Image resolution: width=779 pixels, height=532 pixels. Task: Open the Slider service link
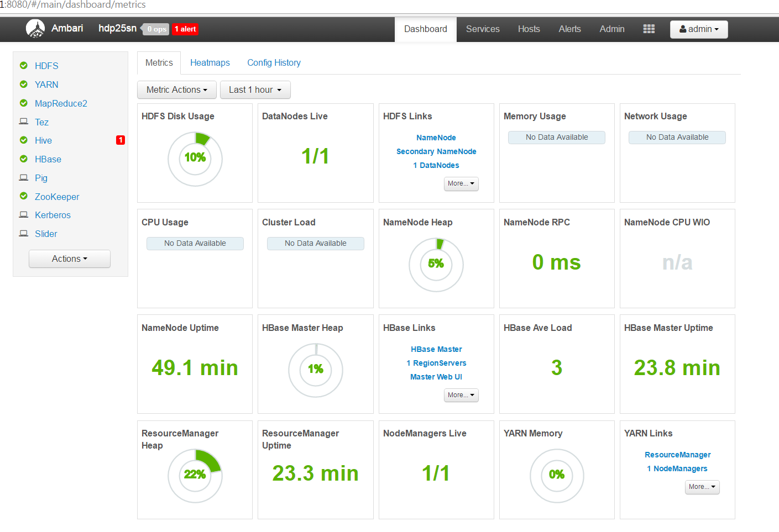[x=46, y=234]
